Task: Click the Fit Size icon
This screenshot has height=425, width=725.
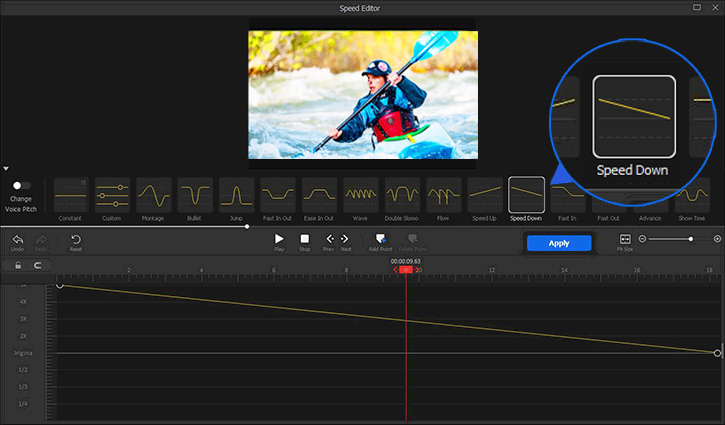Action: pos(624,240)
